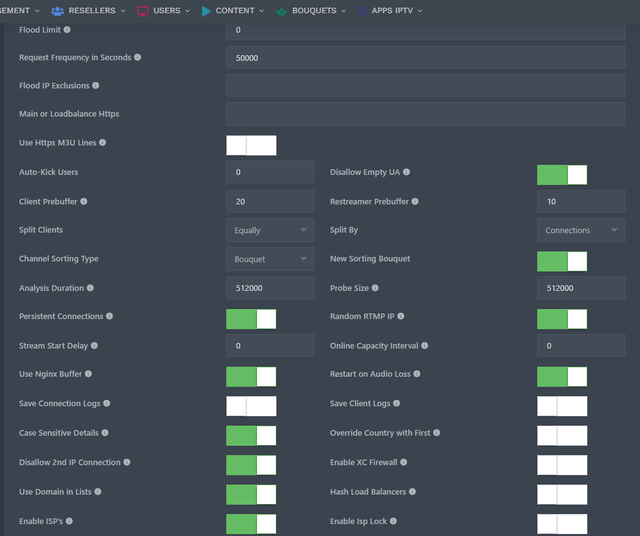Show info for Analysis Duration
Screen dimensions: 640x536
tap(90, 288)
